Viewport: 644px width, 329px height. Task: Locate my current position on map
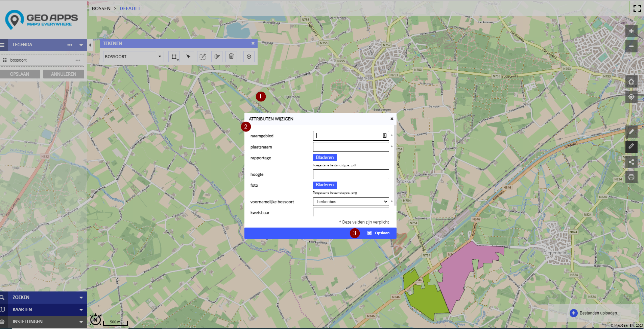(x=631, y=97)
